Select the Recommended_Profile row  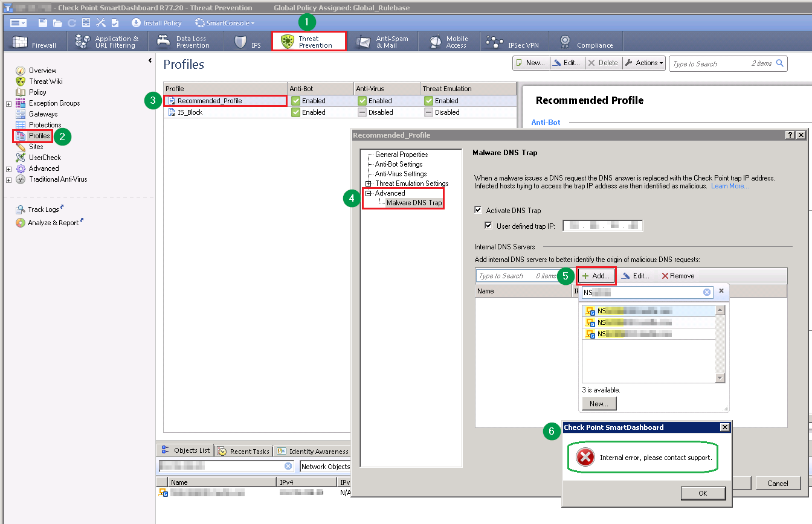pyautogui.click(x=340, y=101)
